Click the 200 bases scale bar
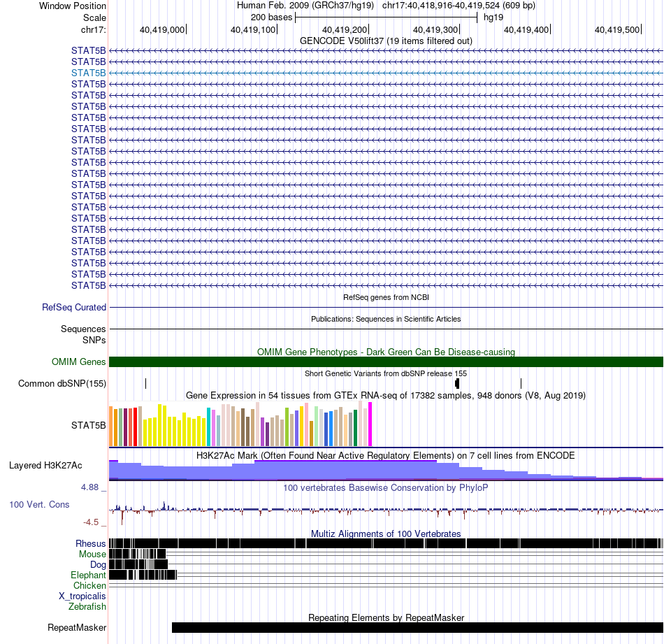Screen dimensions: 664x644 (x=387, y=17)
